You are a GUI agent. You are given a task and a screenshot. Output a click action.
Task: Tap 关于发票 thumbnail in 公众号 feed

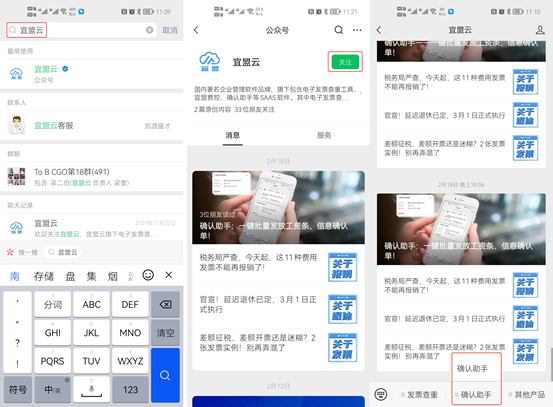[x=342, y=347]
